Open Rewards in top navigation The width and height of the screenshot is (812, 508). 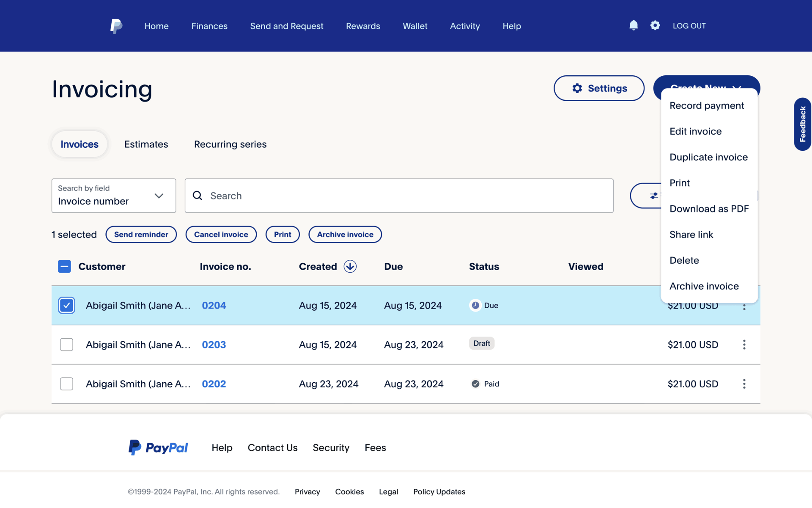(x=363, y=26)
